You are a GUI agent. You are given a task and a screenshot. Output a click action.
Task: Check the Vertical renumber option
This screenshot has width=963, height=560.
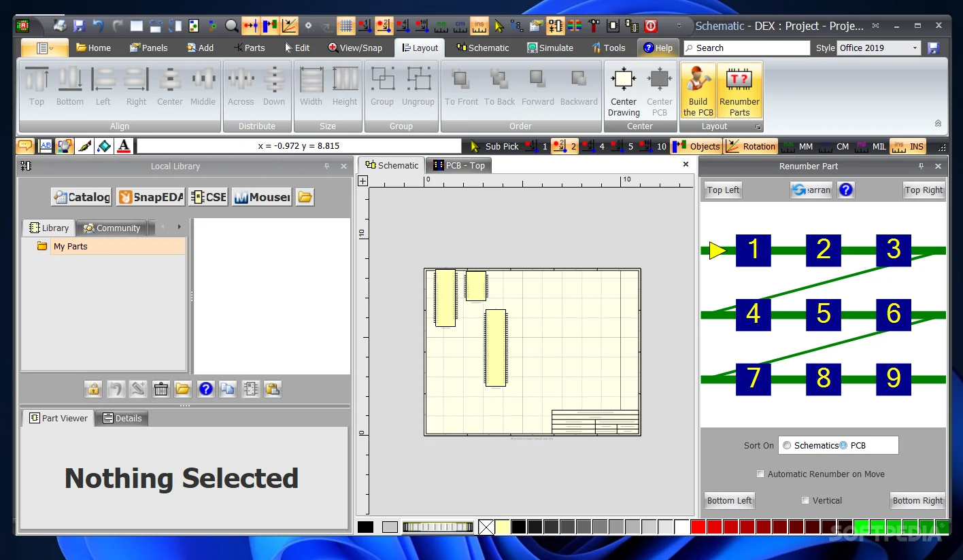coord(806,500)
